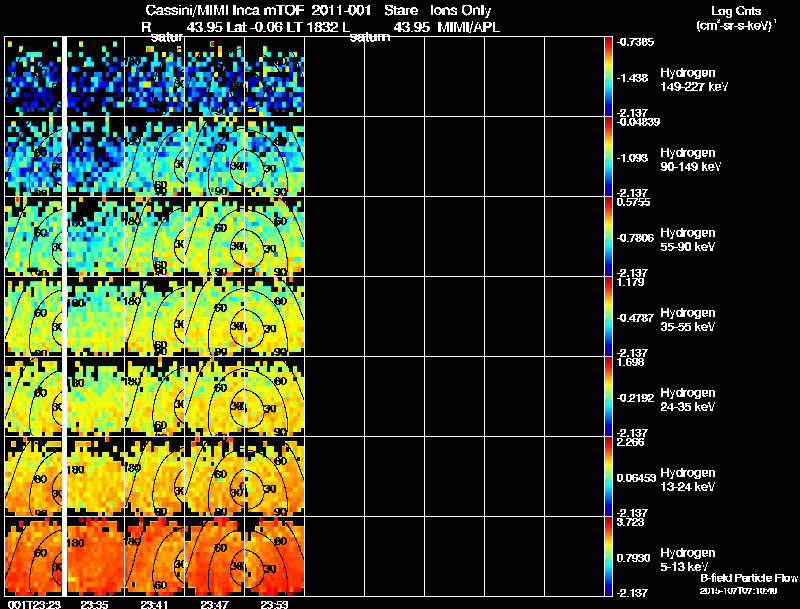This screenshot has width=800, height=609.
Task: Click the '-0.04839' colorbar value
Action: click(x=638, y=122)
